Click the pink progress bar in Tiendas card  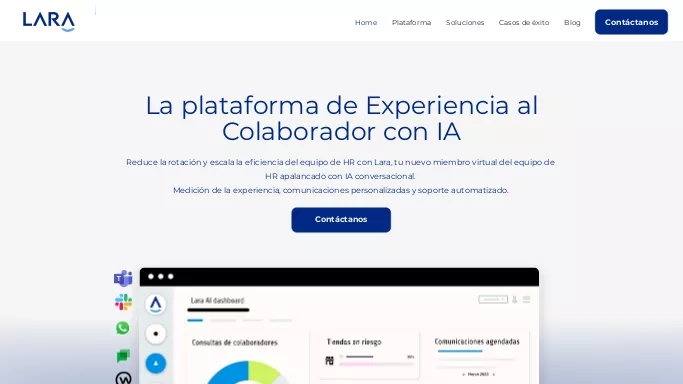pyautogui.click(x=376, y=364)
